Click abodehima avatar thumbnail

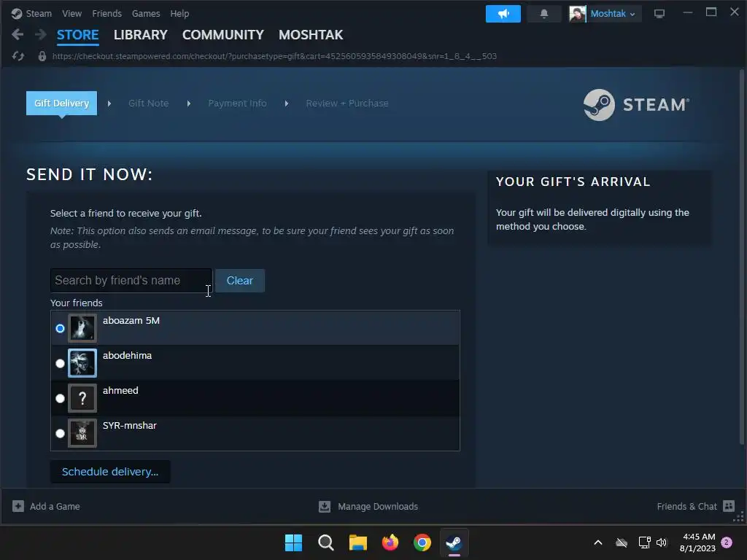[82, 363]
